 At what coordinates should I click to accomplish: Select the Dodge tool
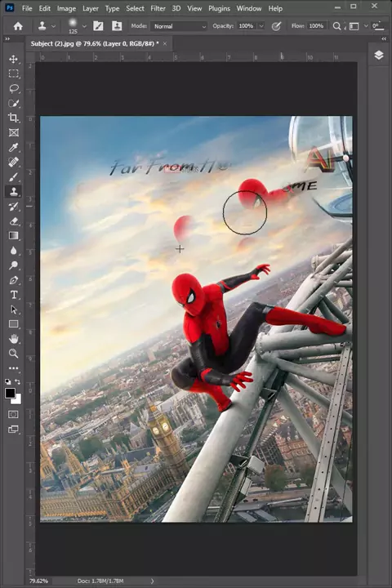(x=14, y=265)
